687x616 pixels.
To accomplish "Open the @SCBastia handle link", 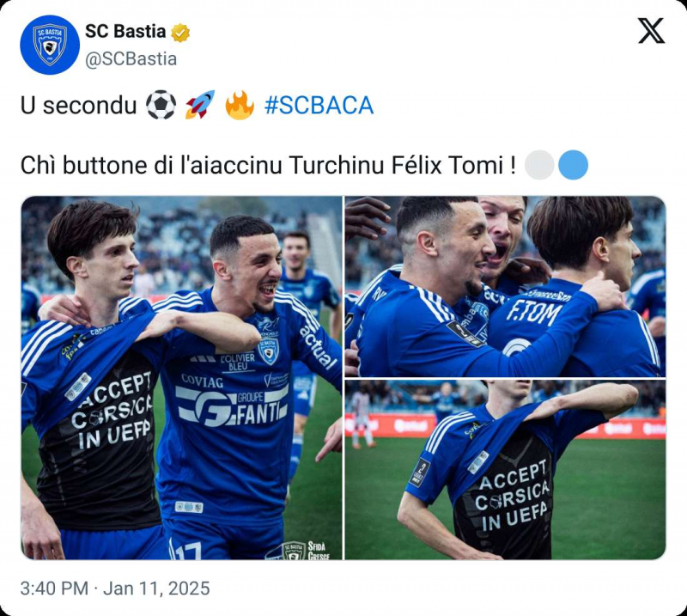I will [x=131, y=58].
